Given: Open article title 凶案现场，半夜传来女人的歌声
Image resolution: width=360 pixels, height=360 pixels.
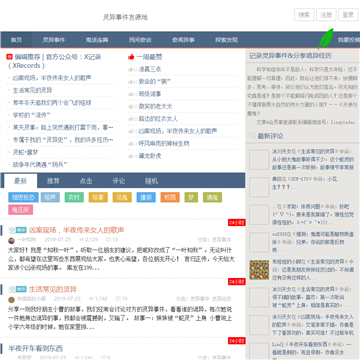Looking at the screenshot, I should click(76, 230).
